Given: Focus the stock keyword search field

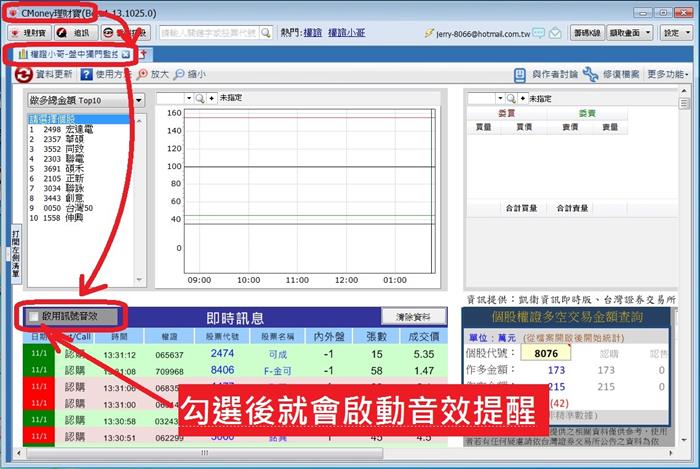Looking at the screenshot, I should tap(210, 33).
